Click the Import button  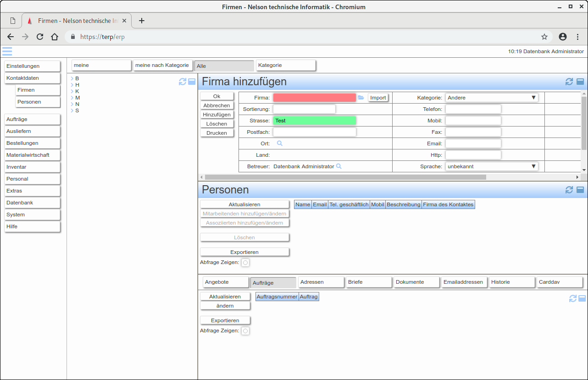click(378, 98)
